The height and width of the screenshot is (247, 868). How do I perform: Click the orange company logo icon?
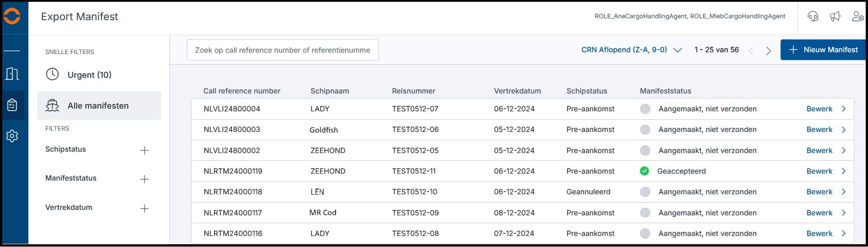(12, 17)
